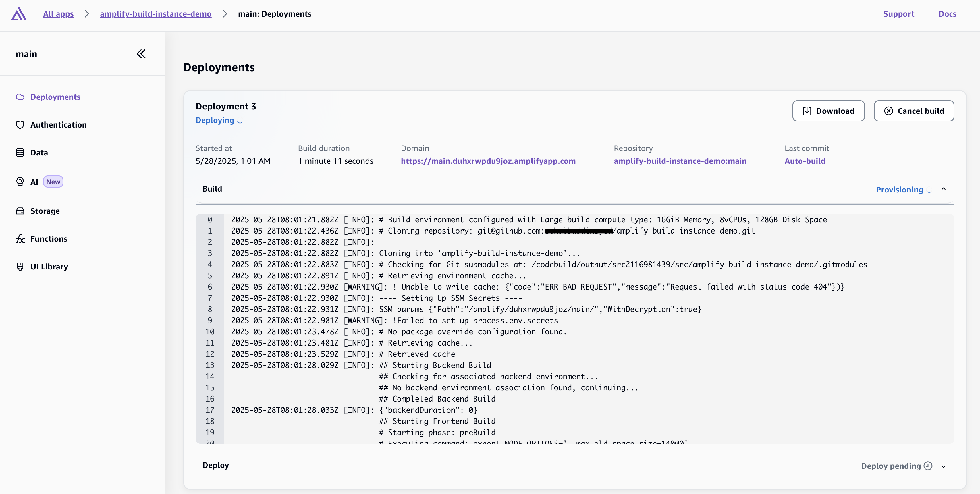Open the Storage section
This screenshot has height=494, width=980.
pos(45,211)
